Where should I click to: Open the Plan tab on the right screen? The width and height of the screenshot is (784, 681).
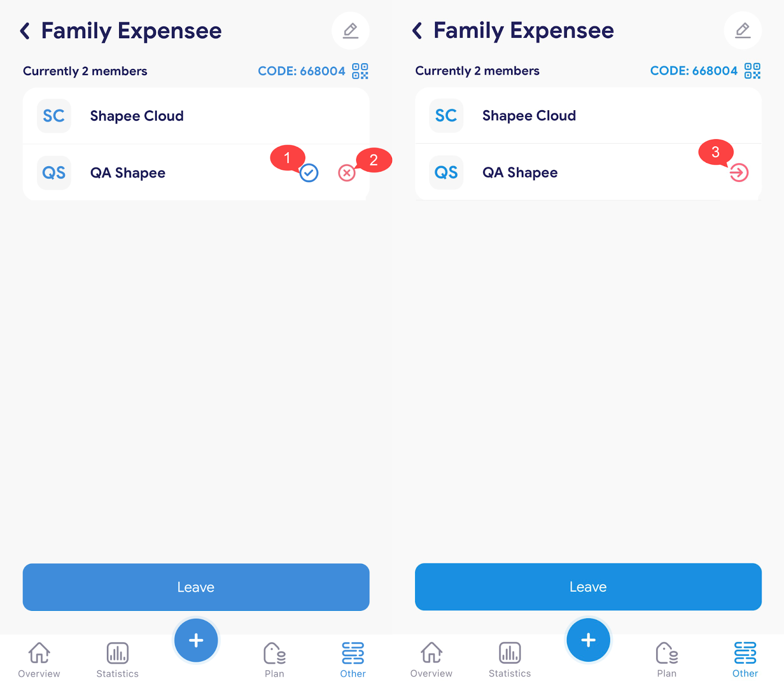[x=667, y=660]
